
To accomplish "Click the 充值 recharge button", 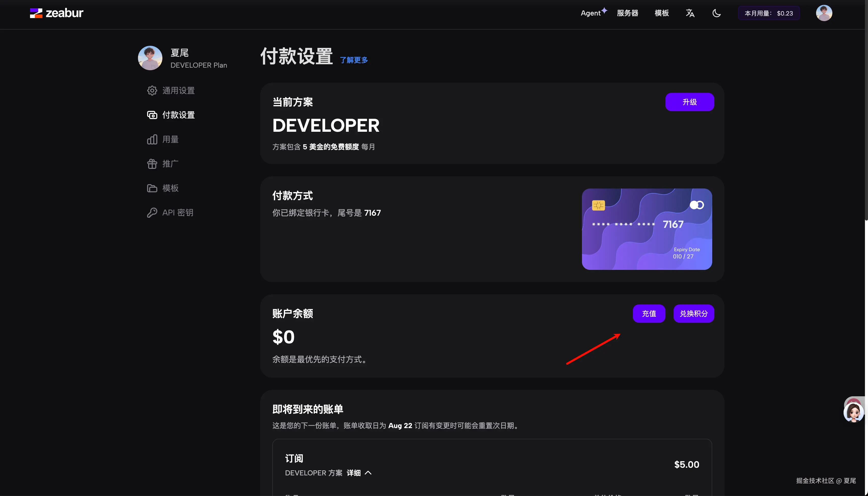I will (649, 313).
